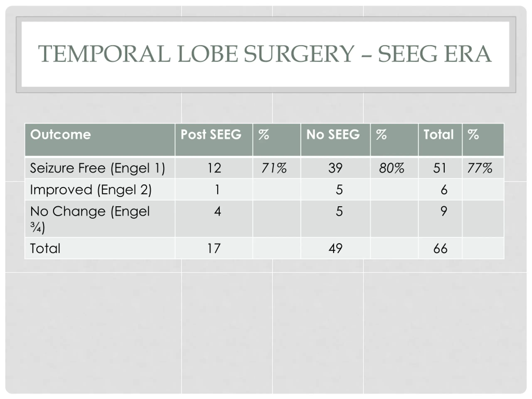Viewport: 532px width, 399px height.
Task: Click the cell with value 12
Action: pos(214,168)
